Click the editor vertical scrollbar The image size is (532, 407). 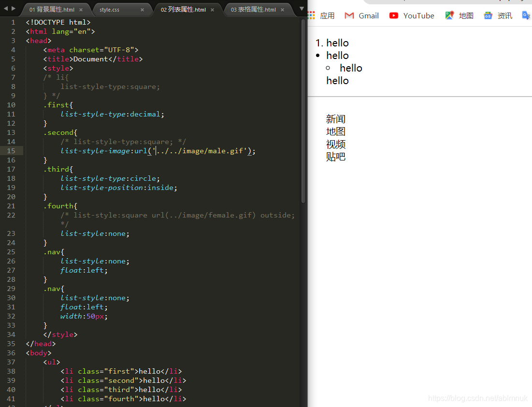click(303, 111)
